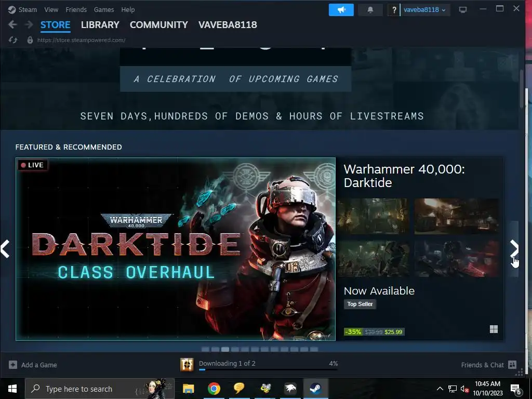Select the fourth carousel page indicator
This screenshot has width=532, height=399.
click(x=235, y=349)
